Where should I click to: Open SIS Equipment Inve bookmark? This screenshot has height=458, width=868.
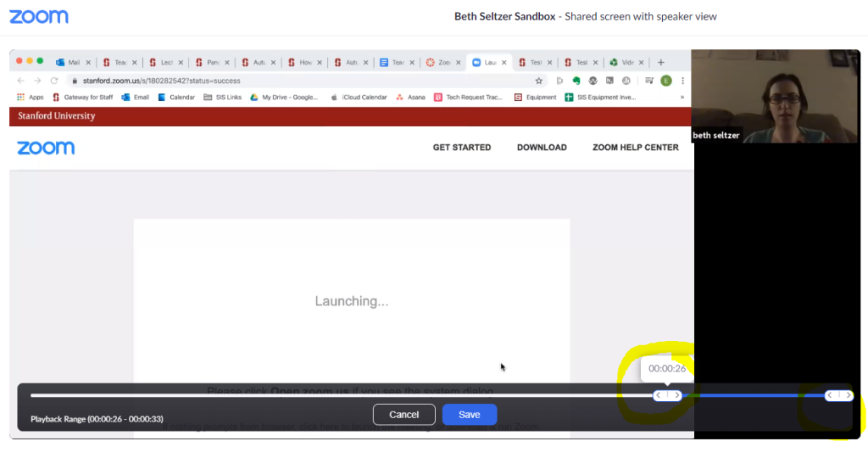[600, 98]
